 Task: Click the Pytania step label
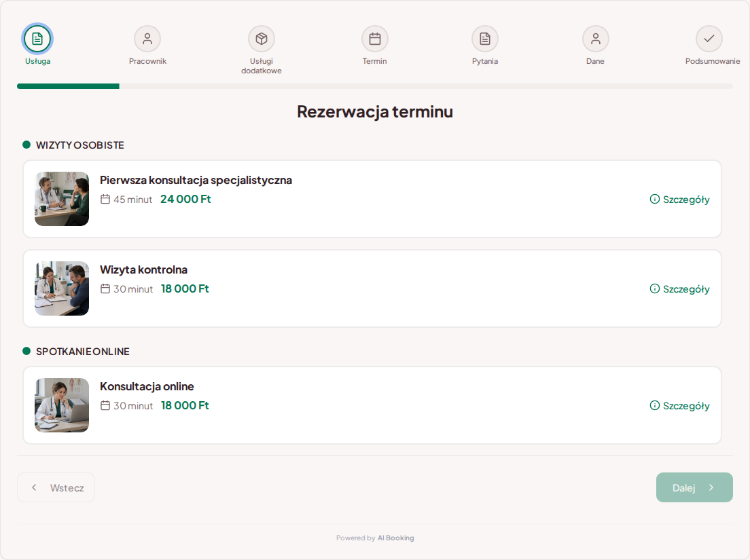pyautogui.click(x=485, y=61)
